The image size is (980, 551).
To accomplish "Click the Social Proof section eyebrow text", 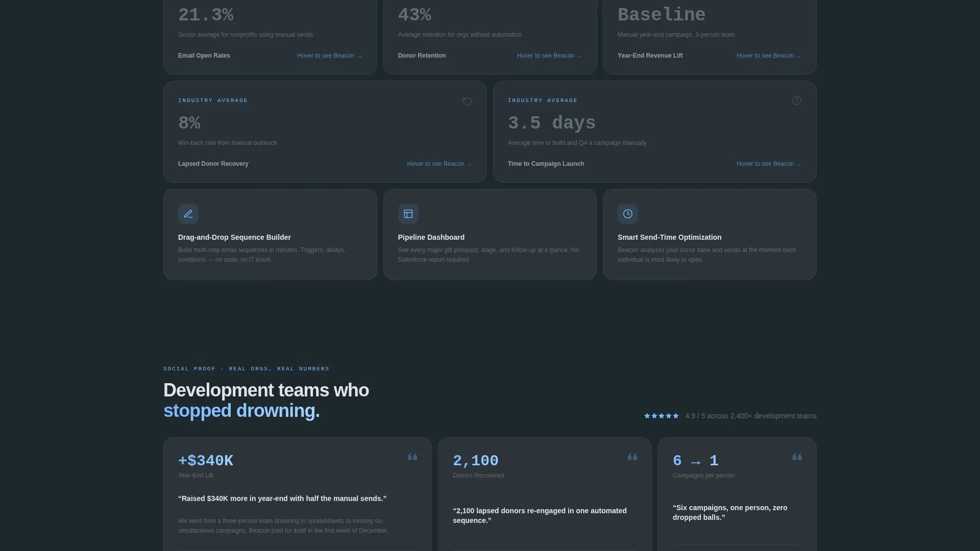I will [247, 369].
